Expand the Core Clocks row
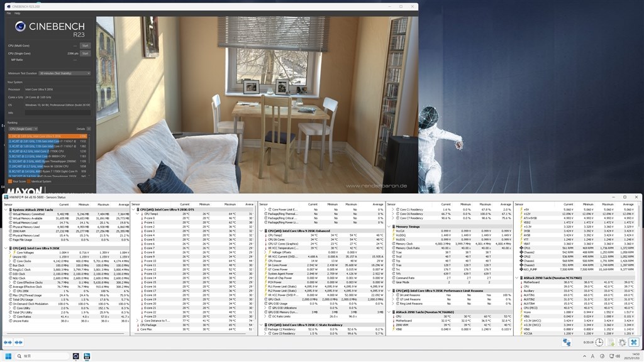Image resolution: width=644 pixels, height=362 pixels. 11,261
